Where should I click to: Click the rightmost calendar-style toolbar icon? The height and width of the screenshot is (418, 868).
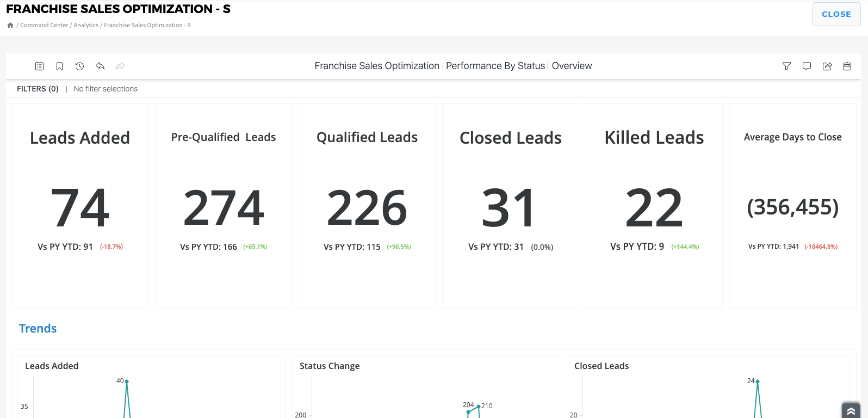point(847,66)
